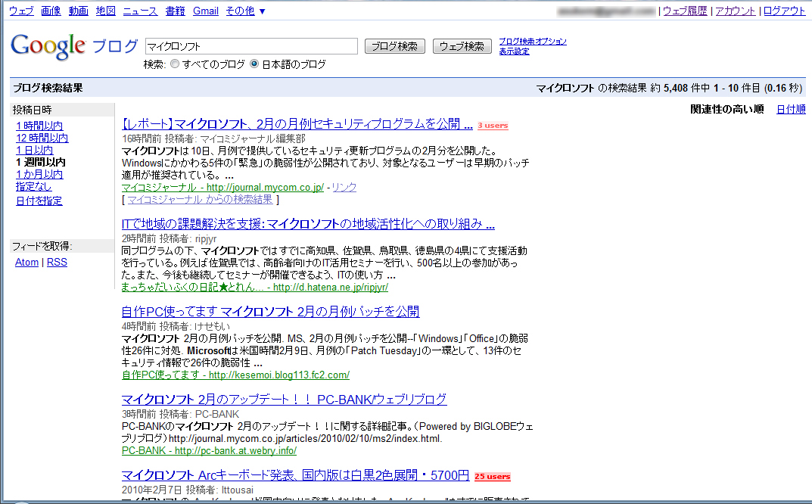Open result マイクロソフト 2月のアップデート PC-BANK
The image size is (812, 504).
pyautogui.click(x=284, y=400)
